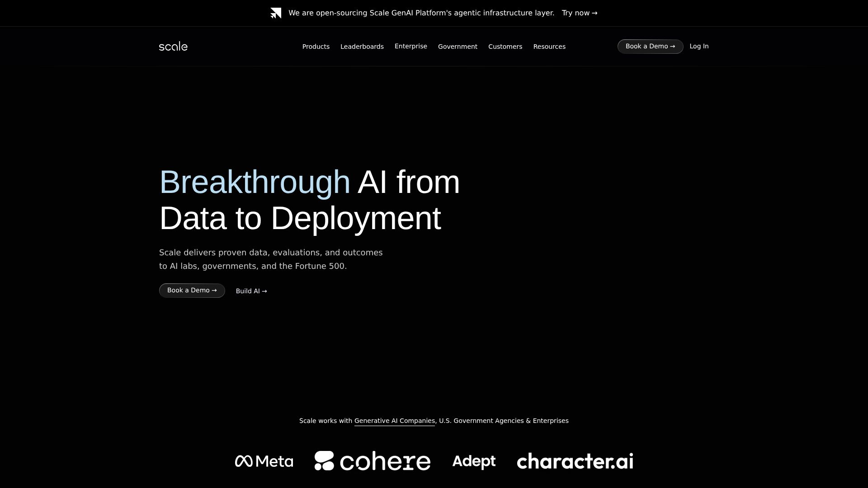The image size is (868, 488).
Task: Open the Government nav item
Action: click(x=458, y=47)
